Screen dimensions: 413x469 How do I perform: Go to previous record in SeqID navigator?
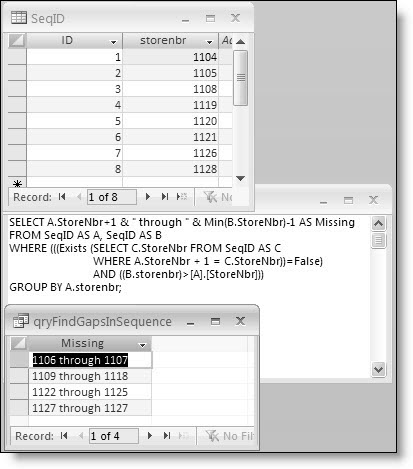79,197
